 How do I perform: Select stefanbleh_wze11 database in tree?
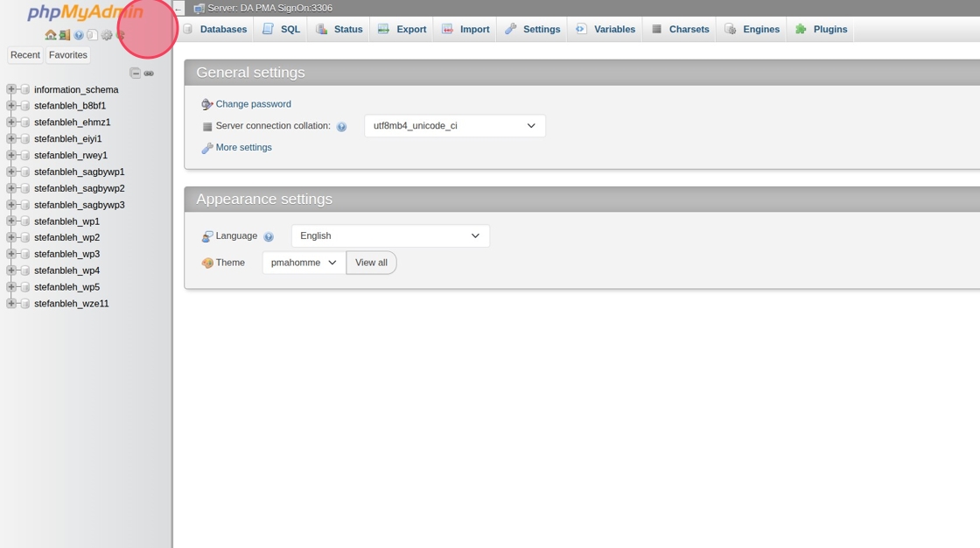click(x=72, y=304)
